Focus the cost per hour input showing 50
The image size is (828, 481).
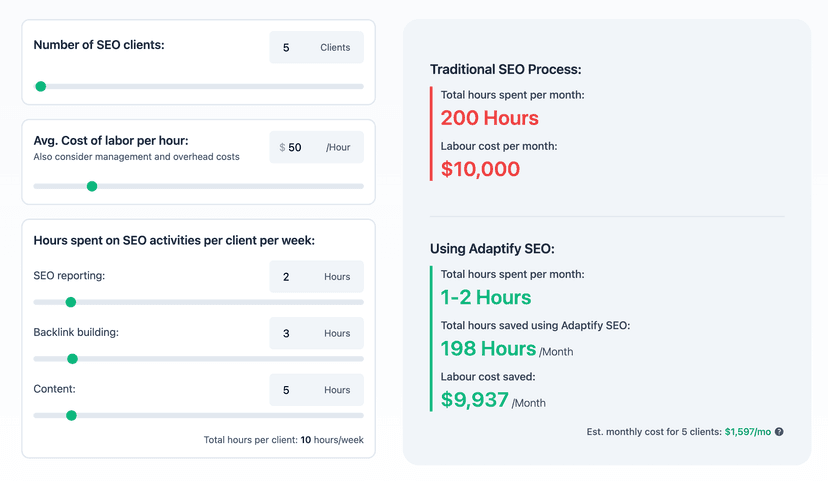[316, 147]
